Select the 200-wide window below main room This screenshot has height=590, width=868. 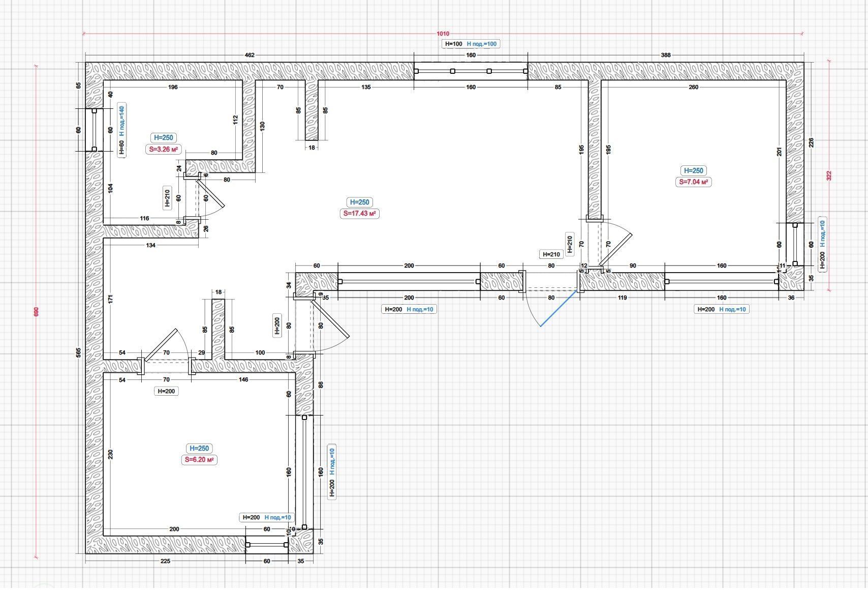(409, 281)
